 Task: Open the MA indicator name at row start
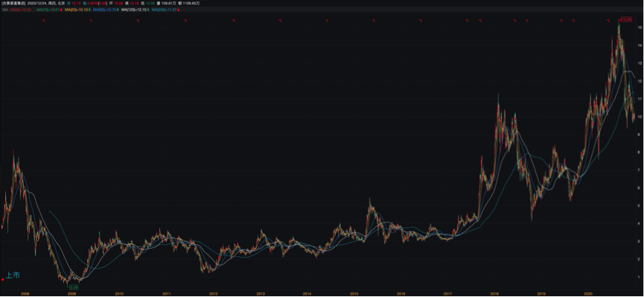(5, 10)
